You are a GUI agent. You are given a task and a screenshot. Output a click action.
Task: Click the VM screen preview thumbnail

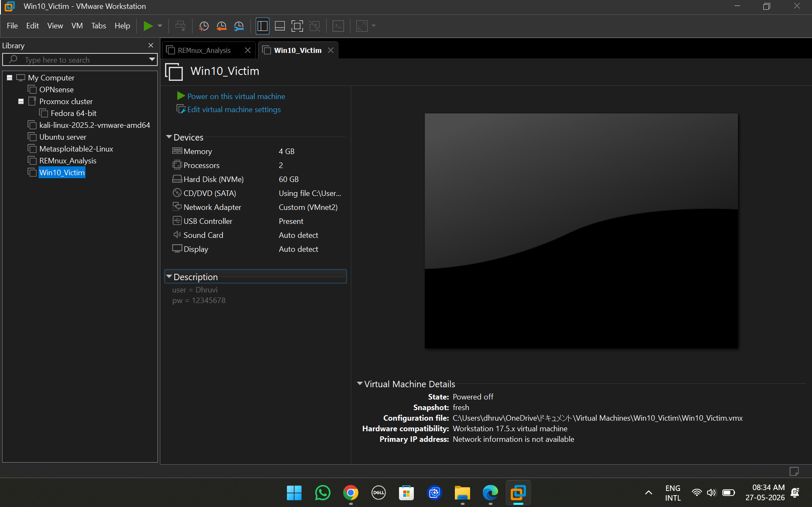tap(581, 231)
